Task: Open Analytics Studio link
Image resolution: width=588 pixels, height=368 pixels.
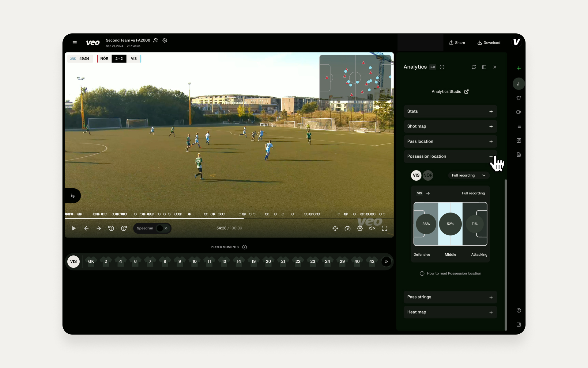Action: pyautogui.click(x=450, y=91)
